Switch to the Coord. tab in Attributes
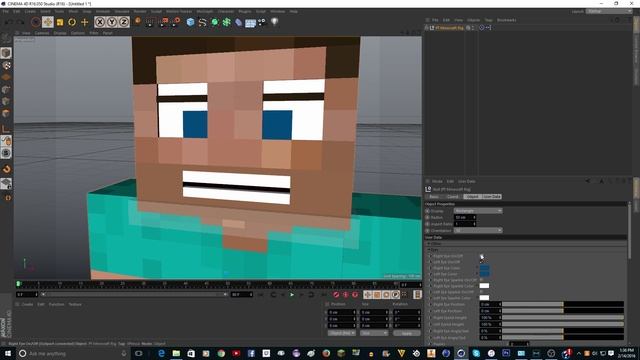 coord(453,197)
